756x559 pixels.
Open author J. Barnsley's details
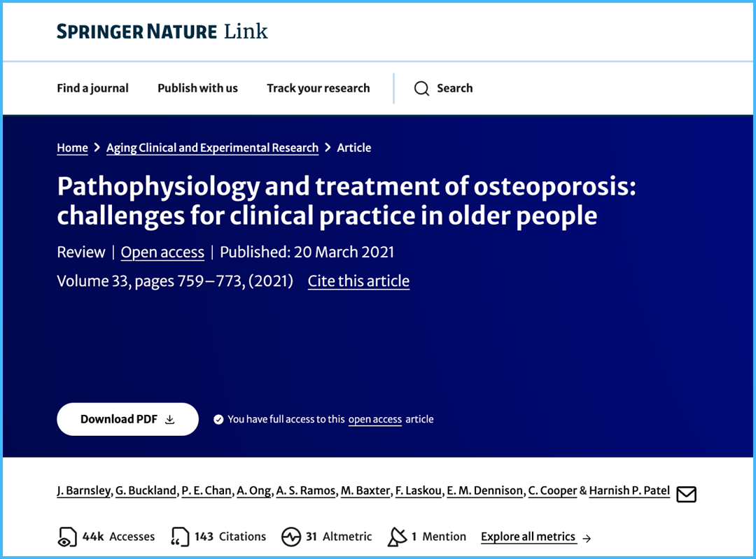tap(83, 491)
